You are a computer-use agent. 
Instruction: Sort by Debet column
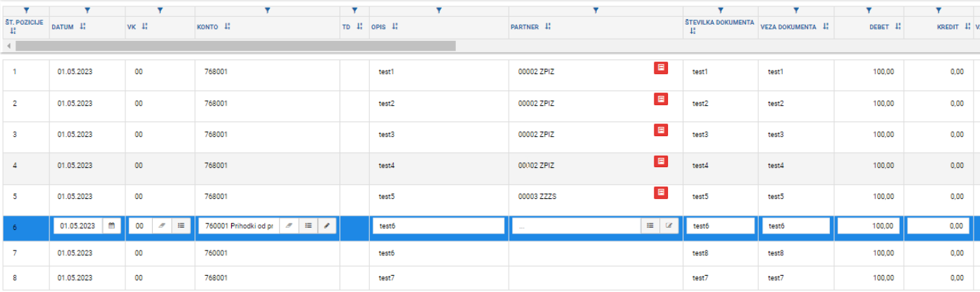(898, 27)
